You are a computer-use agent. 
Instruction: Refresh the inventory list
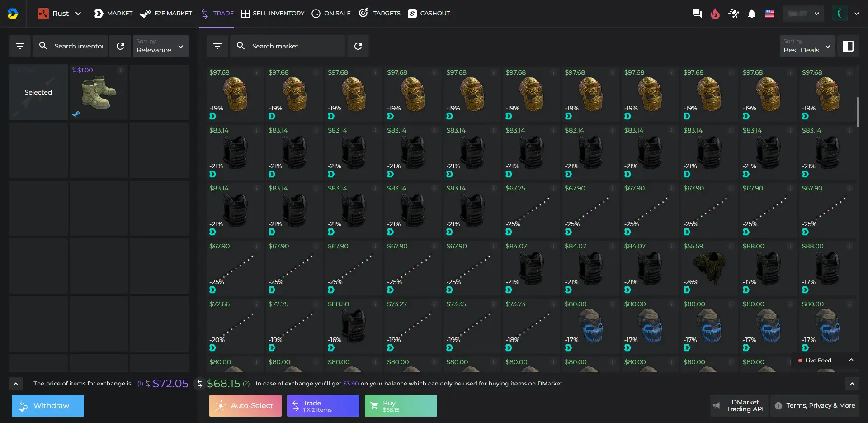tap(120, 46)
